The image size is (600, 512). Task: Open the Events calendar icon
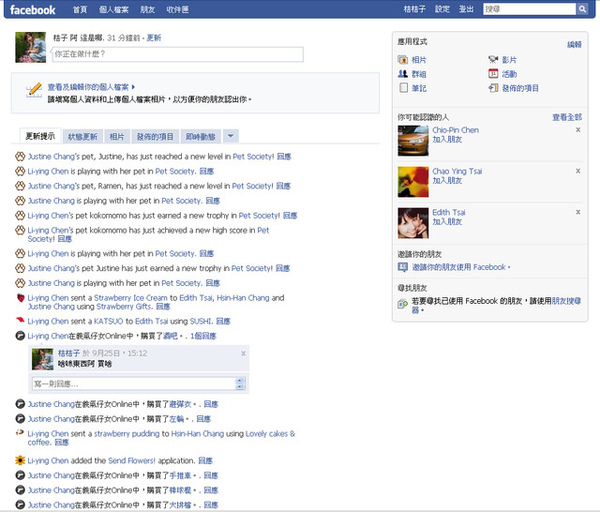tap(493, 73)
